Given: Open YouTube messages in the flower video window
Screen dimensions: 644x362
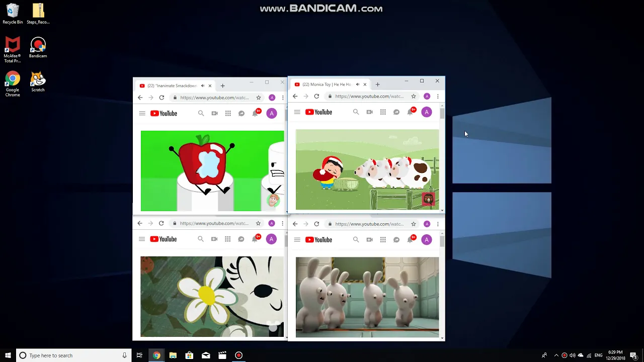Looking at the screenshot, I should pos(241,239).
